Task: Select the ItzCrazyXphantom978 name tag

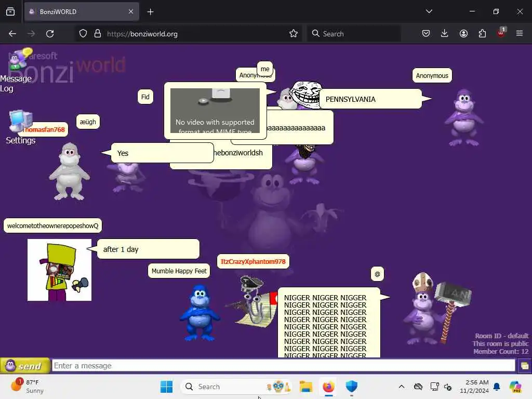Action: 253,262
